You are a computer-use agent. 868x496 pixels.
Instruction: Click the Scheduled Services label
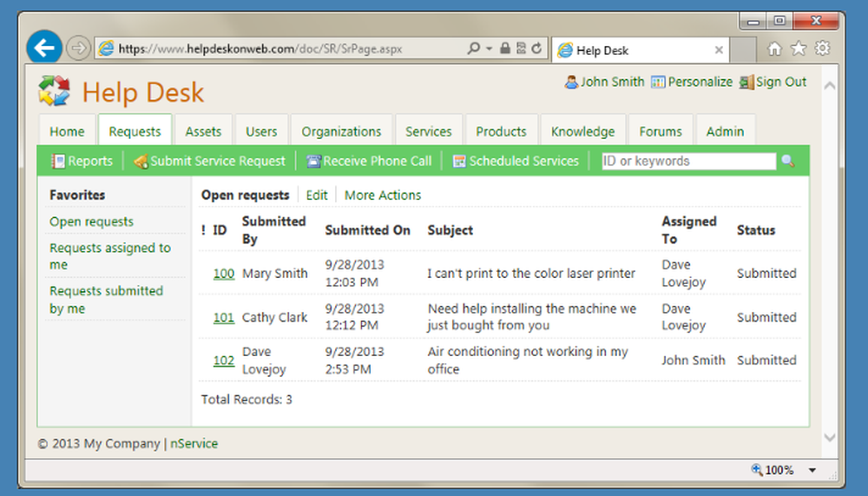[523, 162]
